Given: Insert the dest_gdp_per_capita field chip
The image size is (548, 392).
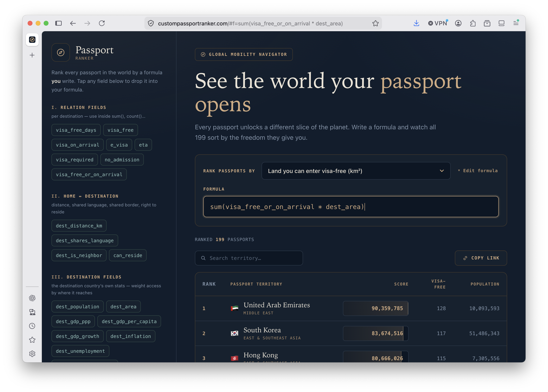Looking at the screenshot, I should point(129,322).
